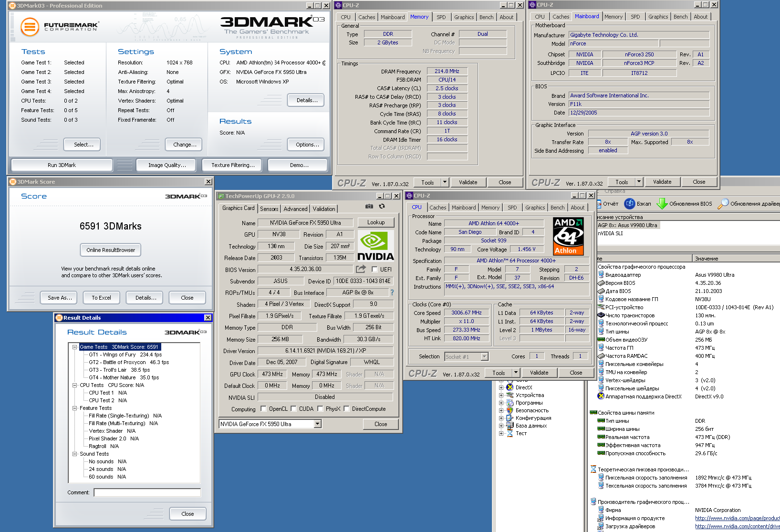Screen dimensions: 780x532
Task: Enable the OpenCL checkbox
Action: [x=263, y=409]
